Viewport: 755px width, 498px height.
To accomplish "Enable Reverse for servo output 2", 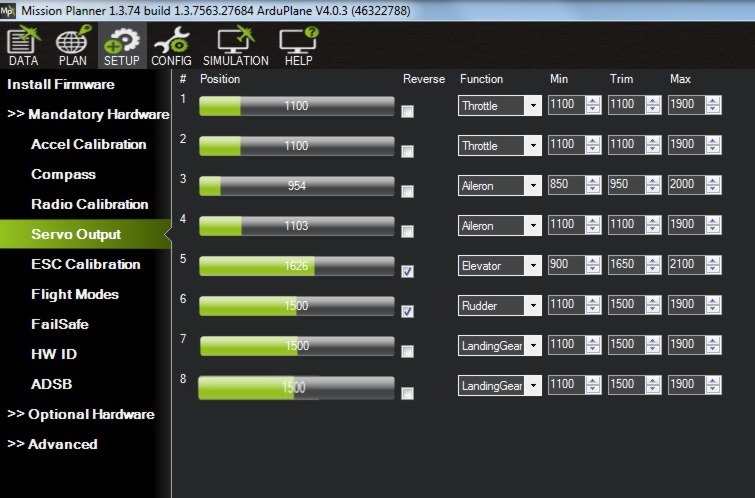I will (407, 152).
